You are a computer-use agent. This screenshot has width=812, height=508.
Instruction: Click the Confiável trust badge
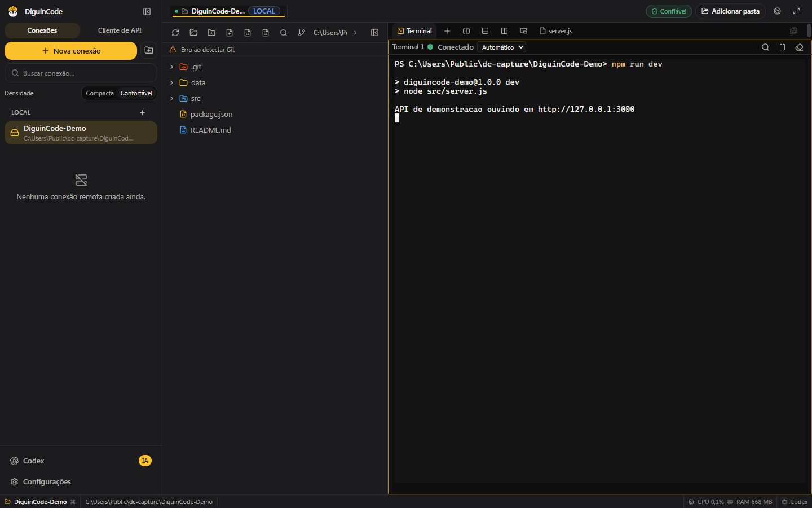(x=669, y=11)
